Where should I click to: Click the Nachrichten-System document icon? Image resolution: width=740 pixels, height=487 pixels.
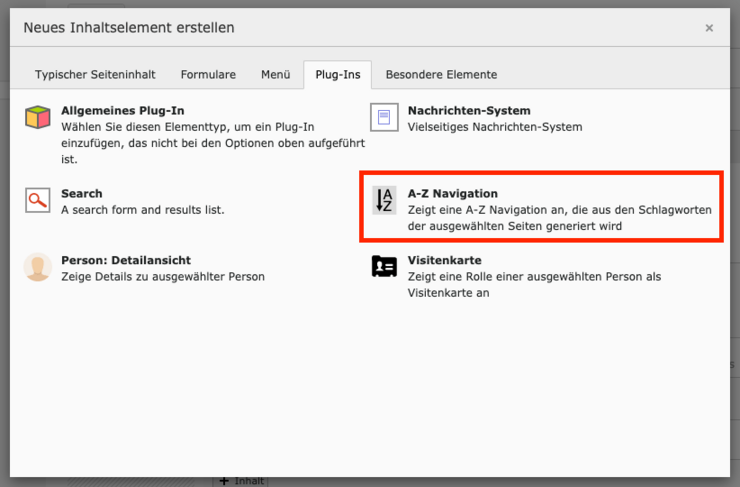pyautogui.click(x=384, y=118)
